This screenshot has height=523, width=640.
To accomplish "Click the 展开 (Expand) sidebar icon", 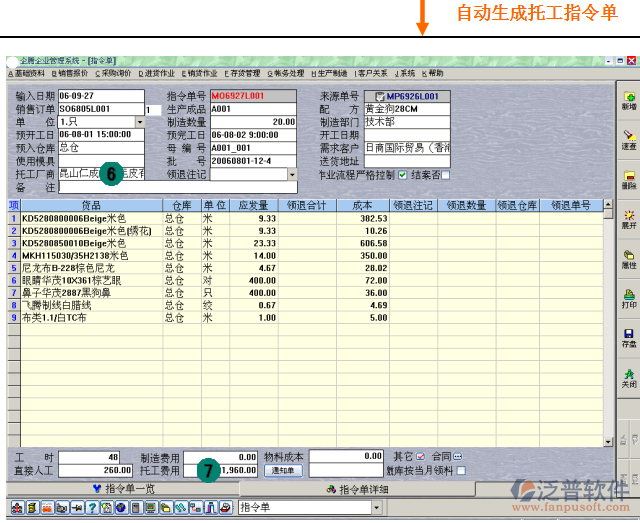I will (628, 219).
